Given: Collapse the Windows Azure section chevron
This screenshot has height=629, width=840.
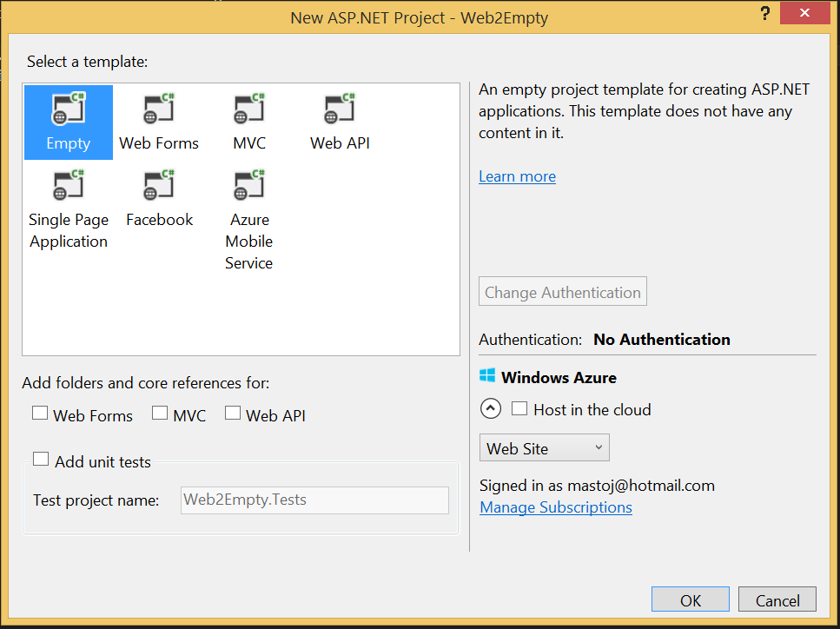Looking at the screenshot, I should (x=491, y=409).
